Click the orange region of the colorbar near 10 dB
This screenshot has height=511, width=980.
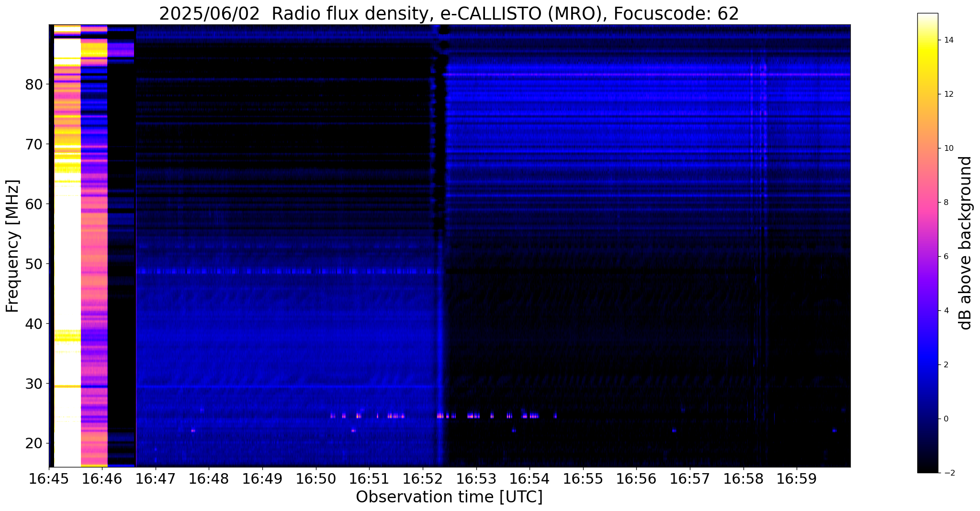[927, 148]
